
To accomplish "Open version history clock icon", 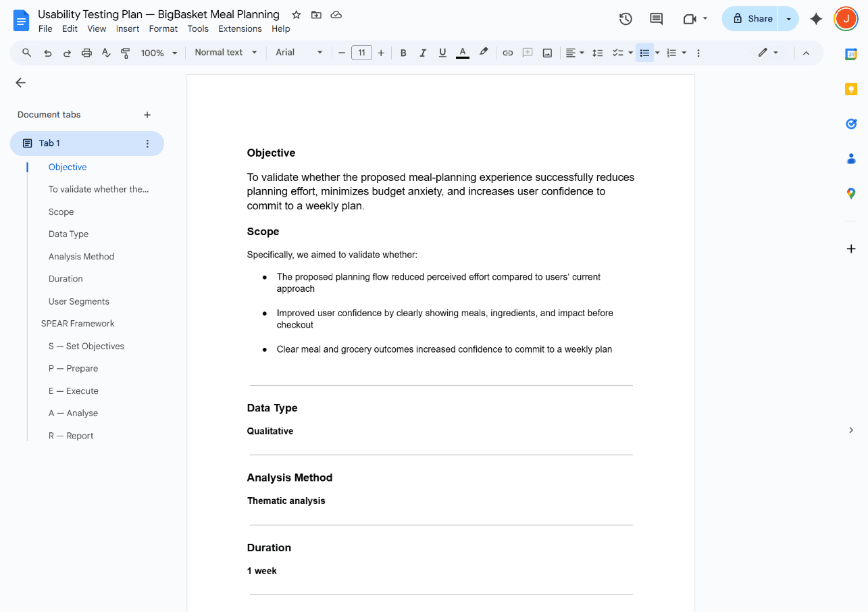I will pos(626,19).
